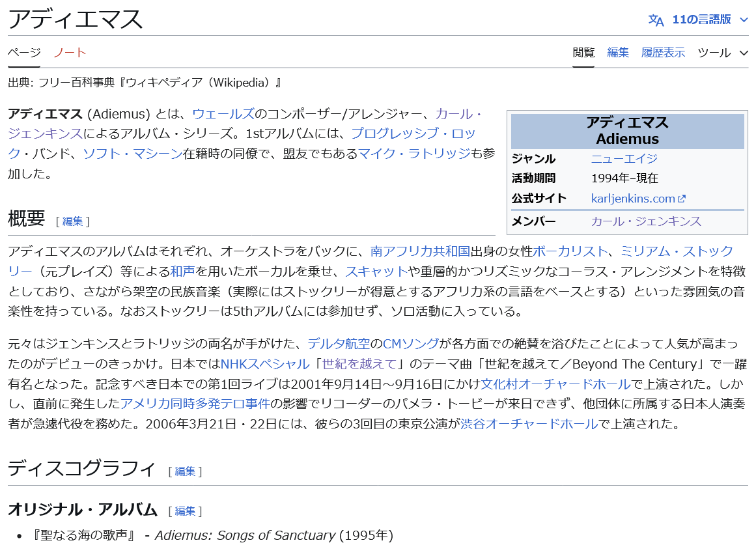Screen dimensions: 756x545
Task: Click the infobox header アディエマス Adiemus
Action: tap(627, 131)
